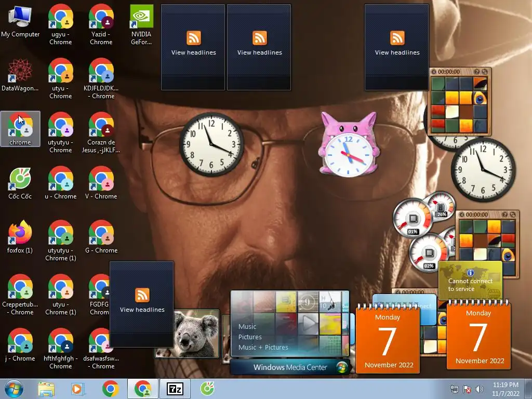Open the j - Chrome shortcut

[20, 345]
